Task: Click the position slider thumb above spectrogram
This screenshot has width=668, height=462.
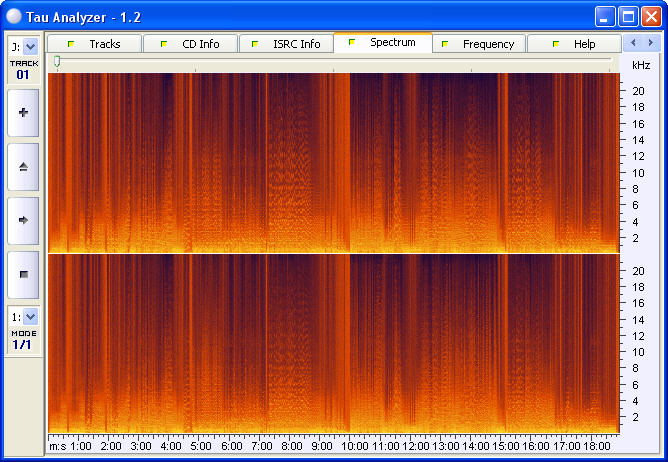Action: (x=57, y=62)
